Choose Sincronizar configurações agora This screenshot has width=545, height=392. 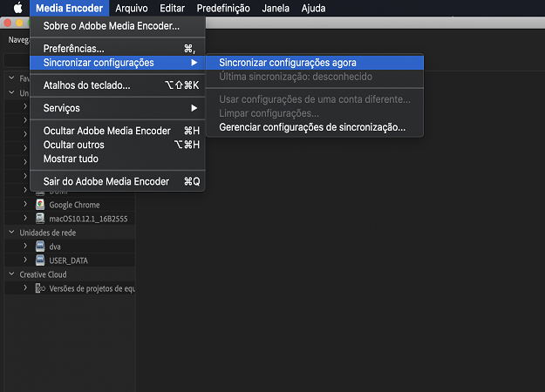click(x=288, y=63)
